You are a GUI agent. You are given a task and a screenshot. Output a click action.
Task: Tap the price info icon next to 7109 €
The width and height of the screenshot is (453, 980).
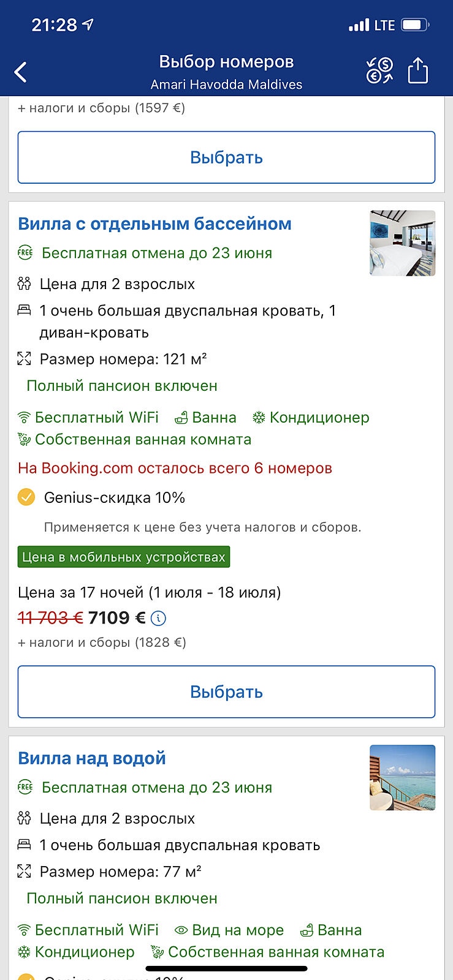pos(158,619)
